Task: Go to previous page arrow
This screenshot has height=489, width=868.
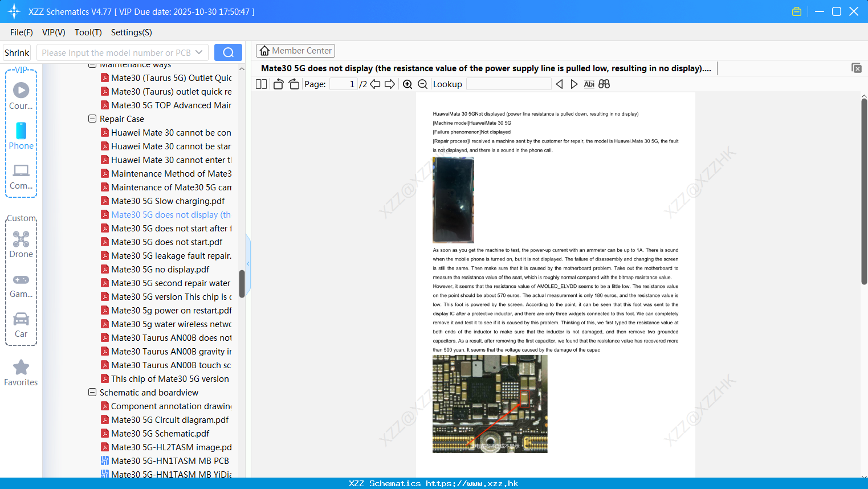Action: [375, 84]
